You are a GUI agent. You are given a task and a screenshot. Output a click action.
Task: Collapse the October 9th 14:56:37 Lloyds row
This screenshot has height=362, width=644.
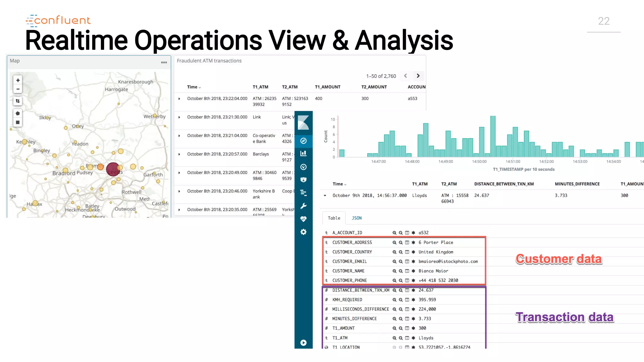(x=325, y=195)
